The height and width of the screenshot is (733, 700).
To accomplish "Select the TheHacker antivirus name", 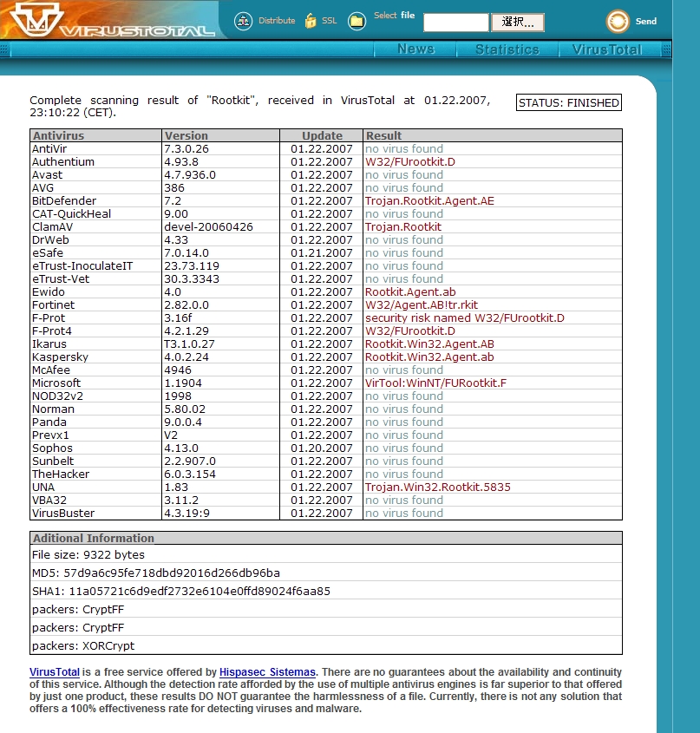I will 61,474.
